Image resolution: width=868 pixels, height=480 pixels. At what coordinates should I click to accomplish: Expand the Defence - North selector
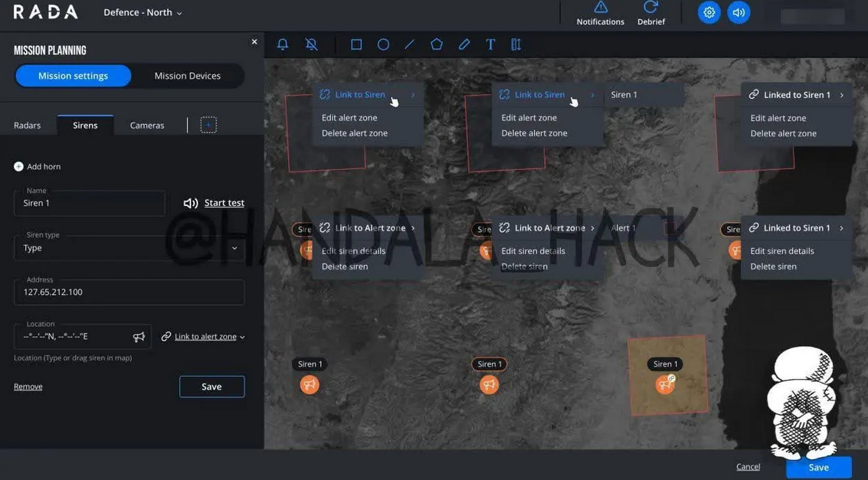tap(143, 13)
